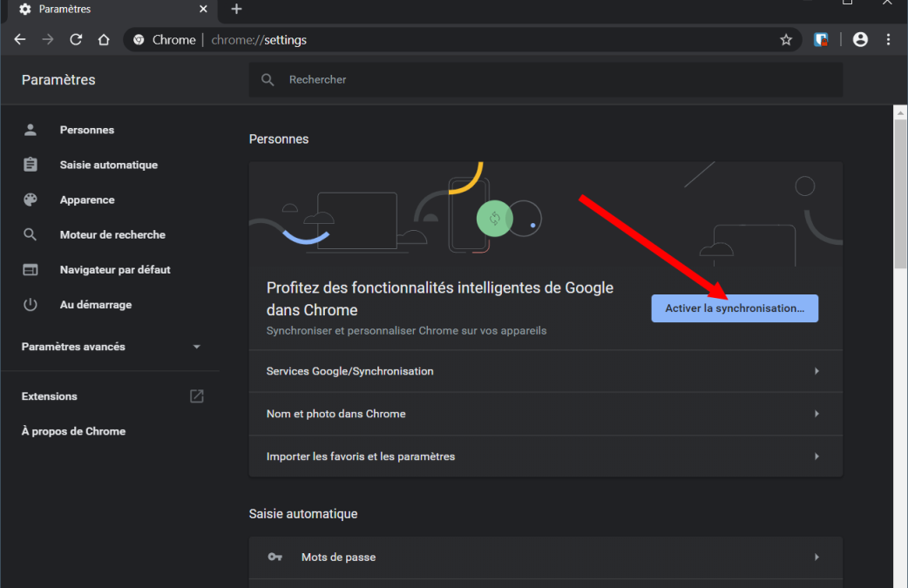Expand Nom et photo dans Chrome
Image resolution: width=908 pixels, height=588 pixels.
coord(545,414)
